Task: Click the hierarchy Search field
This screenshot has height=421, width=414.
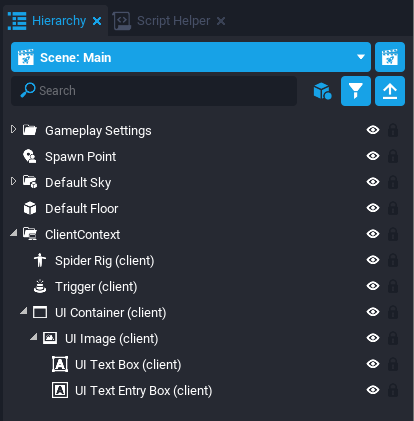Action: (x=154, y=91)
